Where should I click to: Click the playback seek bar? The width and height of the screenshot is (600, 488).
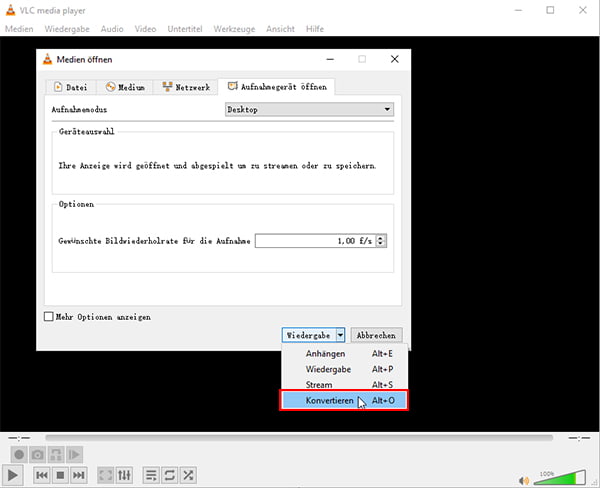point(299,437)
